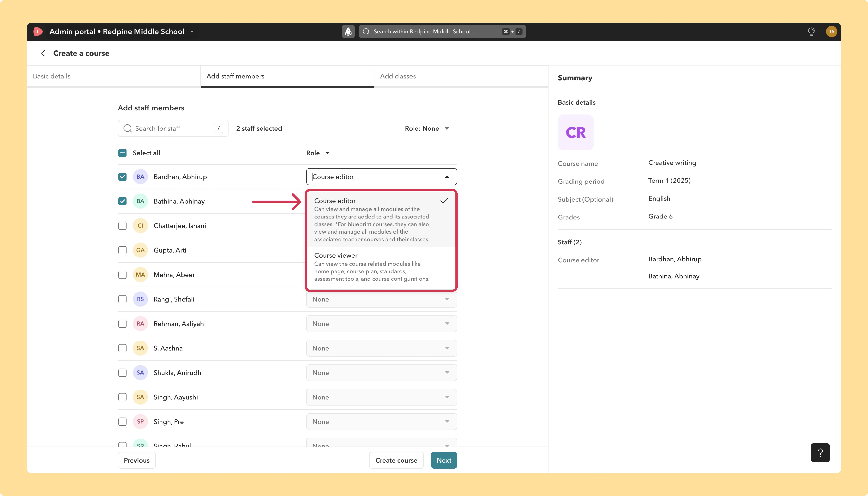Check the Shukla, Anirudh box
This screenshot has height=496, width=868.
122,373
